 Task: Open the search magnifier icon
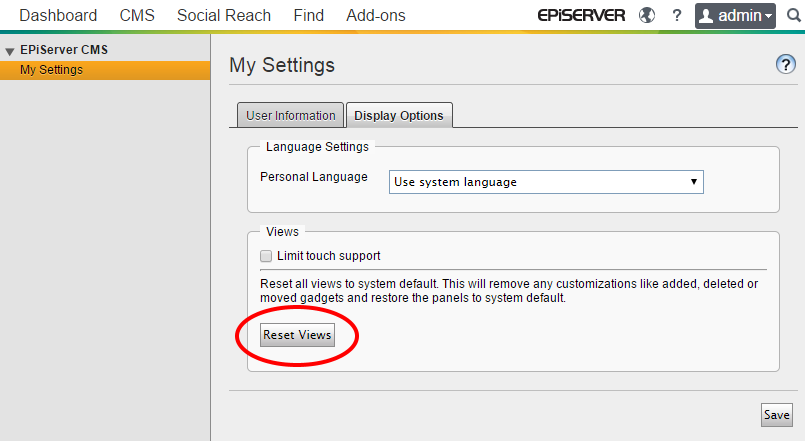793,15
